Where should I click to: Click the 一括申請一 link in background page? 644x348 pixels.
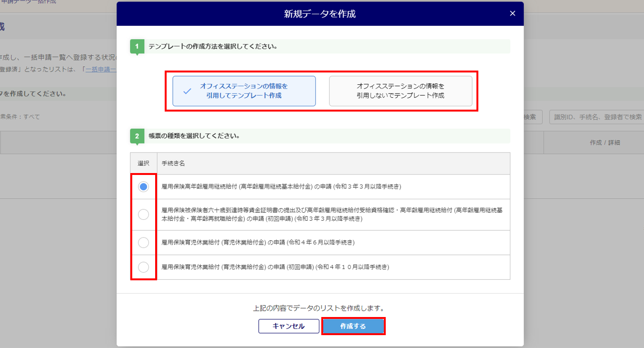pyautogui.click(x=101, y=69)
